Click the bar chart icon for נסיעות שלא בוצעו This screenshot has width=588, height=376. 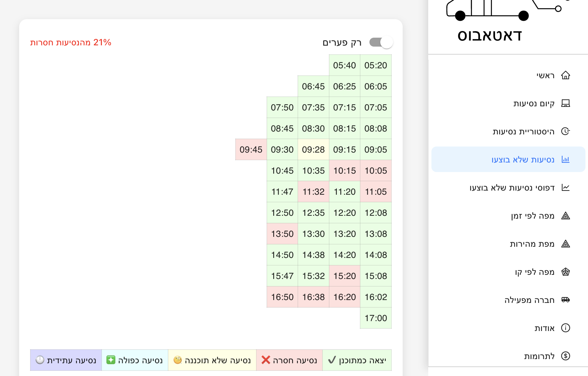(565, 160)
